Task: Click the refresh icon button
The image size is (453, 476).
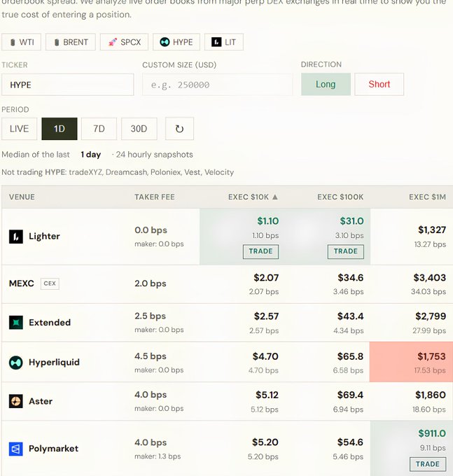Action: 179,129
